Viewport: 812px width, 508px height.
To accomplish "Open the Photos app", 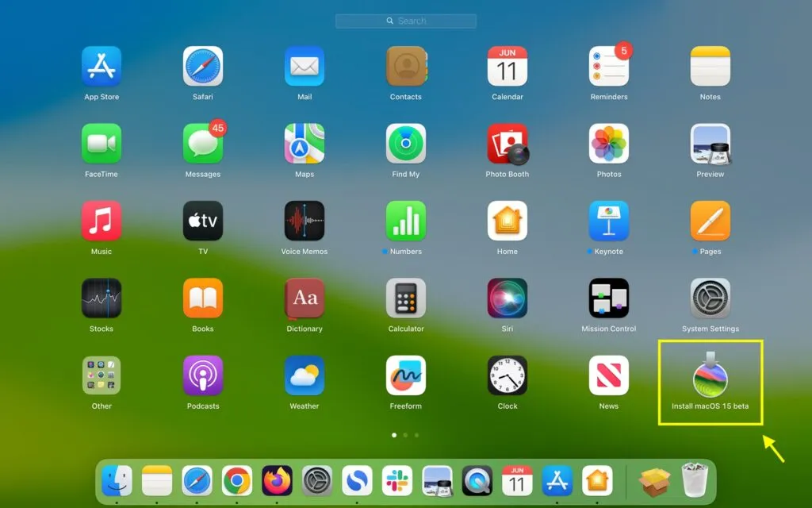I will 609,144.
